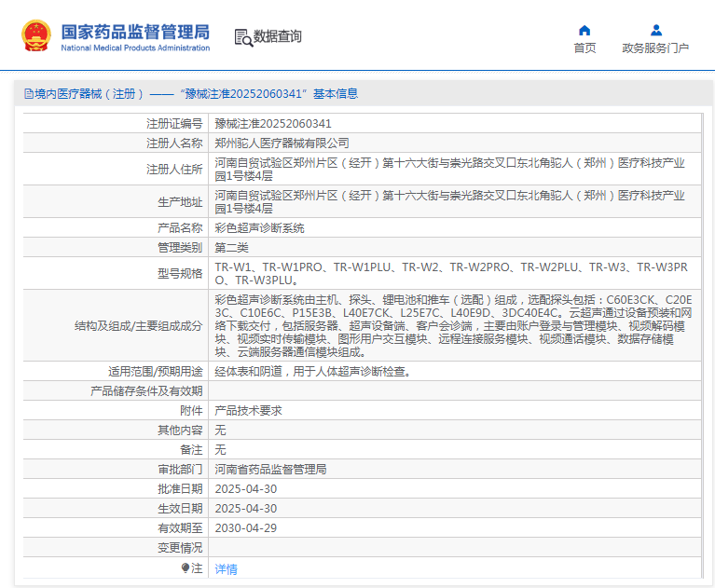Click the 国家药品监督管理局 site title
This screenshot has width=715, height=588.
[135, 32]
